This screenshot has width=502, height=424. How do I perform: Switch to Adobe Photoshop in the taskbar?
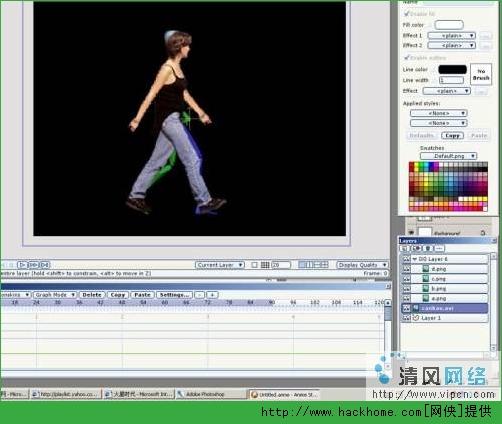211,394
